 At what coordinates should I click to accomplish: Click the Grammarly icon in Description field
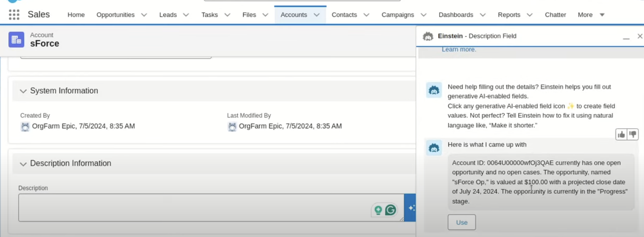coord(390,210)
